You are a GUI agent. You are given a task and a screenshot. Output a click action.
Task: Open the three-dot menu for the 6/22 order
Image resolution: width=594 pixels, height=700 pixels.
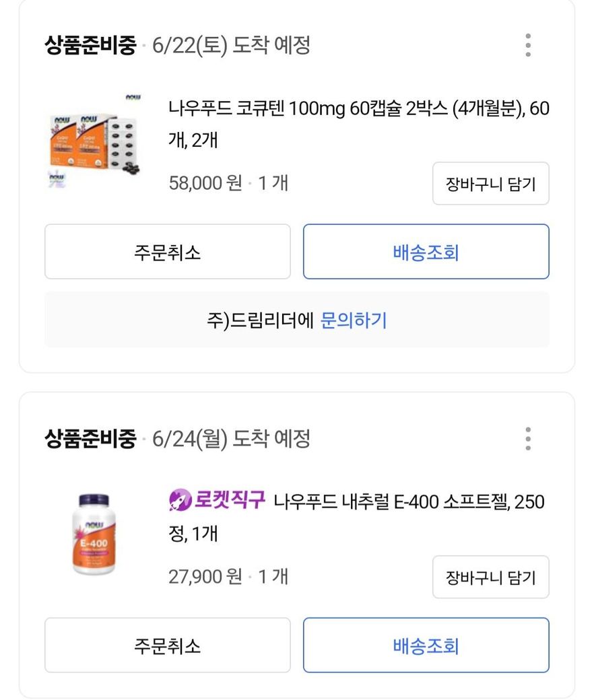pyautogui.click(x=528, y=45)
